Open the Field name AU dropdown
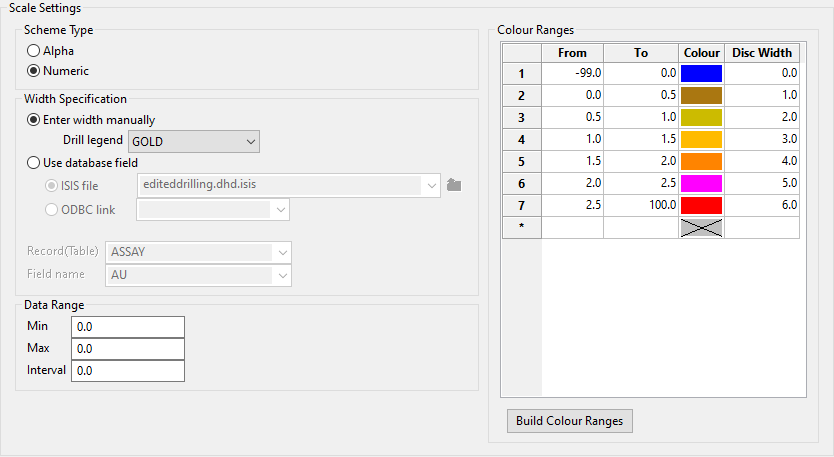 283,275
